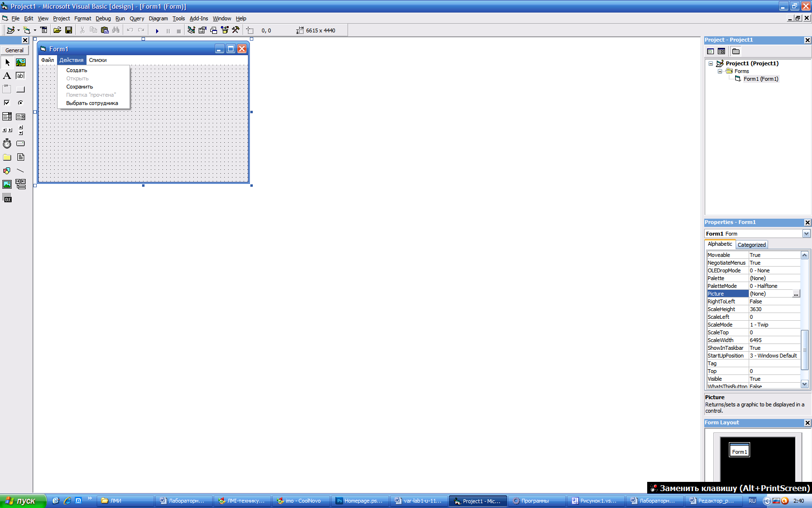The width and height of the screenshot is (812, 508).
Task: Select the CheckBox control in the toolbox
Action: [x=7, y=103]
